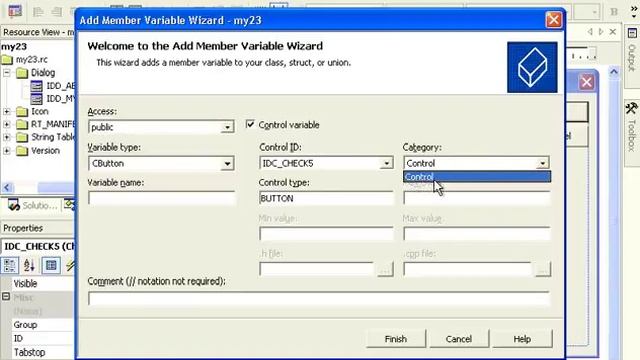
Task: Click the align lefts toolbar icon
Action: tap(38, 11)
